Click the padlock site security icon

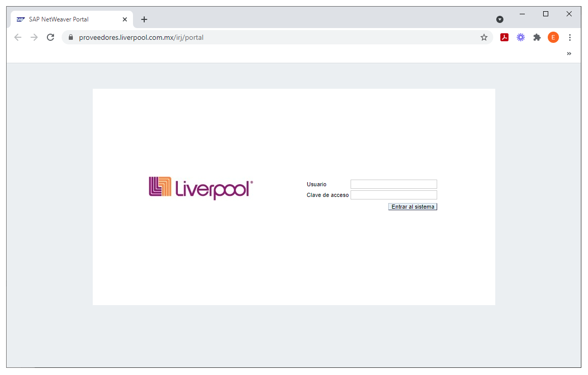click(70, 37)
